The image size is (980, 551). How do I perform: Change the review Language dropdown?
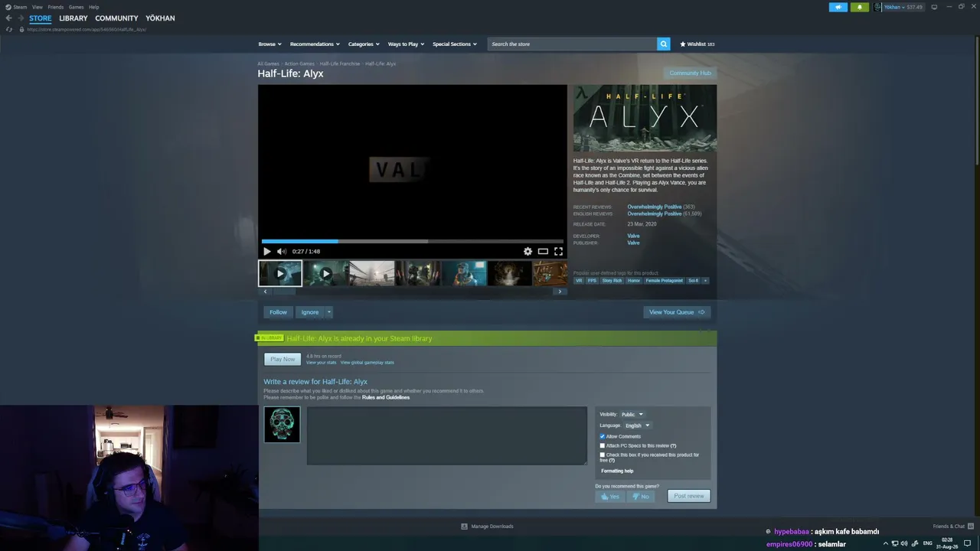click(637, 425)
